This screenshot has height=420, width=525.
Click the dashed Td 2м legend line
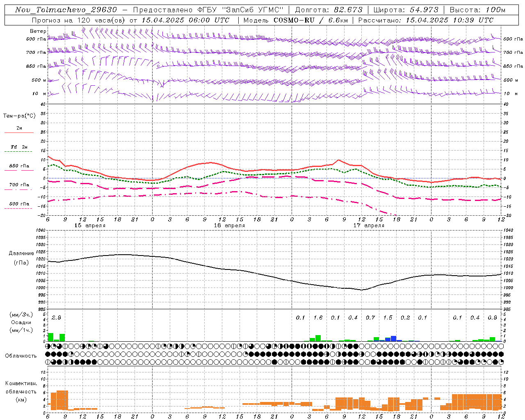(18, 152)
